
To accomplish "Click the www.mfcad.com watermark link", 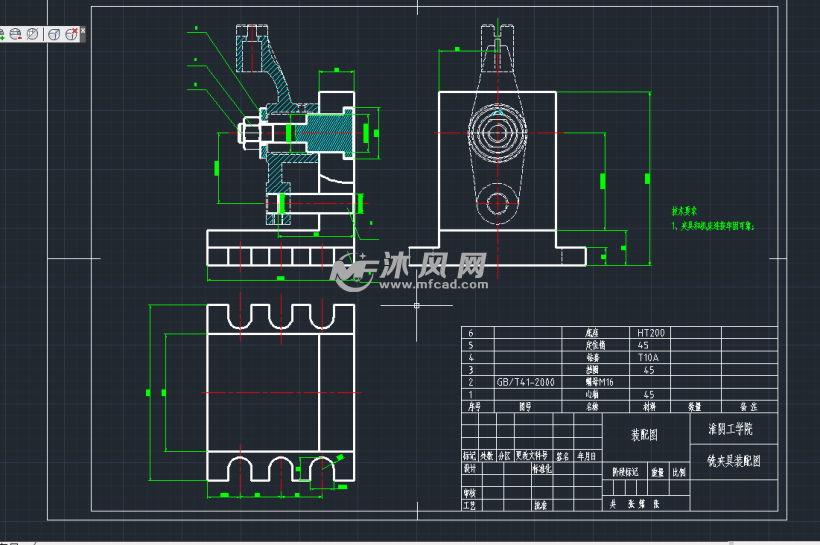I will 434,285.
